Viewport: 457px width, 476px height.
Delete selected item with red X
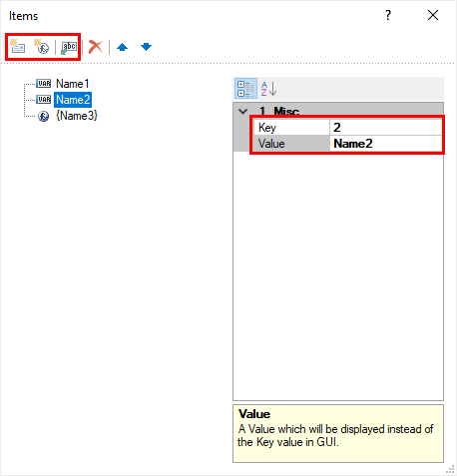96,47
